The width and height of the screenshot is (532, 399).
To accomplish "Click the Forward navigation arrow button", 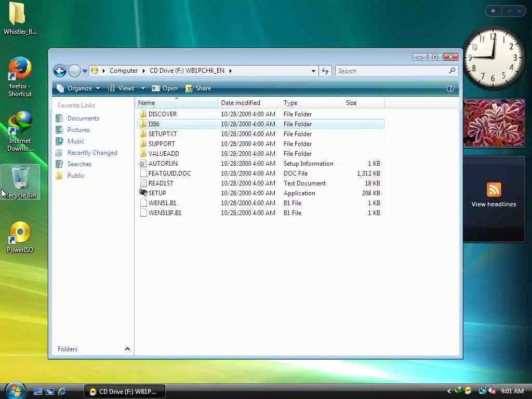I will pos(74,71).
